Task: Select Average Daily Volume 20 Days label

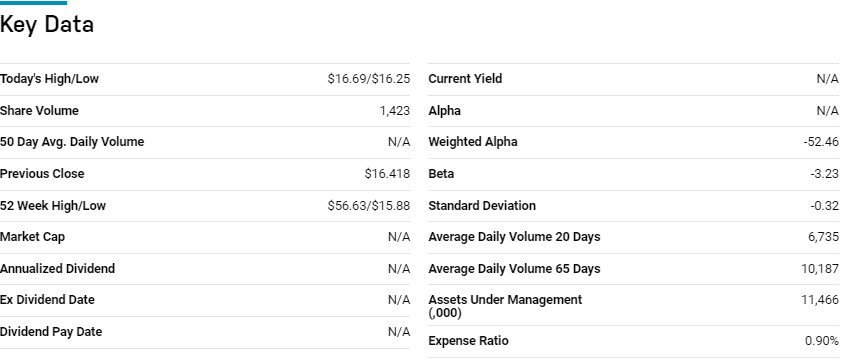Action: pyautogui.click(x=514, y=237)
